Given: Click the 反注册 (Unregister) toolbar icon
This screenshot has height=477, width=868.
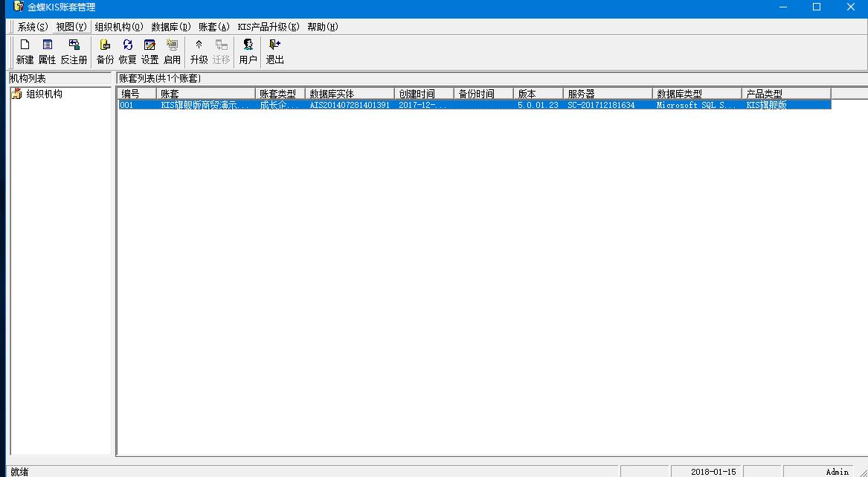Looking at the screenshot, I should pos(74,52).
